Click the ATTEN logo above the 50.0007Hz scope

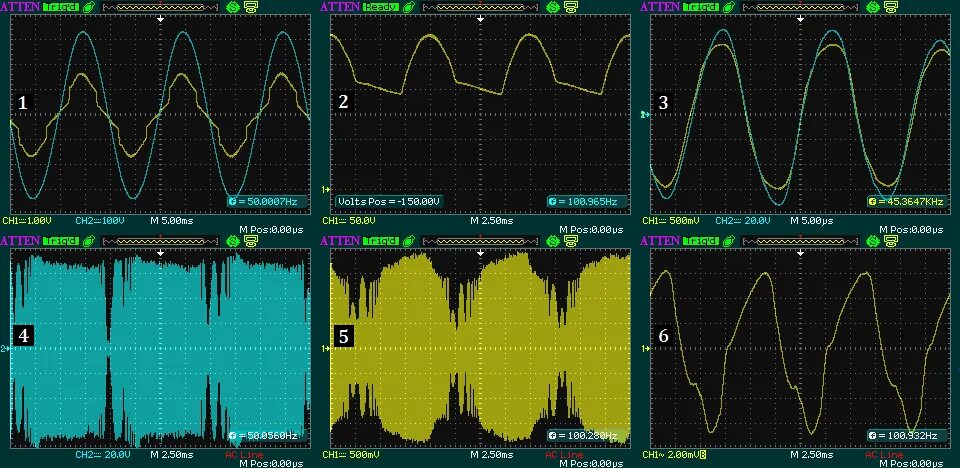21,7
